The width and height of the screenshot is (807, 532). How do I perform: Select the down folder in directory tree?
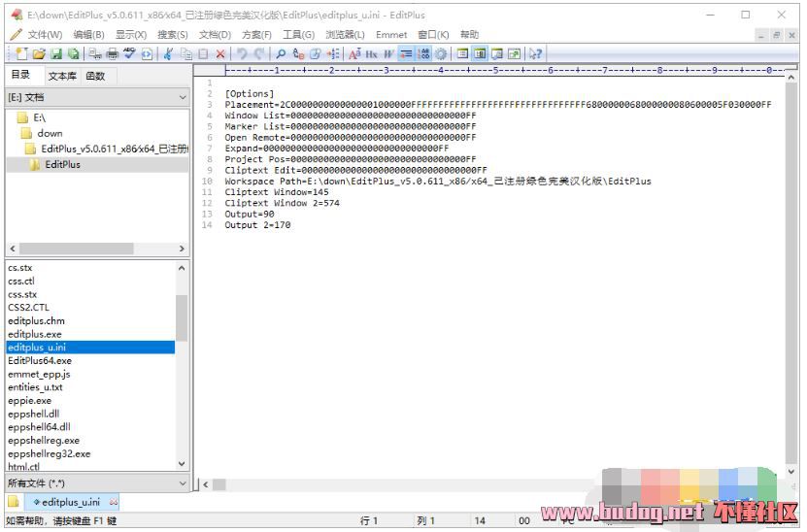[50, 133]
